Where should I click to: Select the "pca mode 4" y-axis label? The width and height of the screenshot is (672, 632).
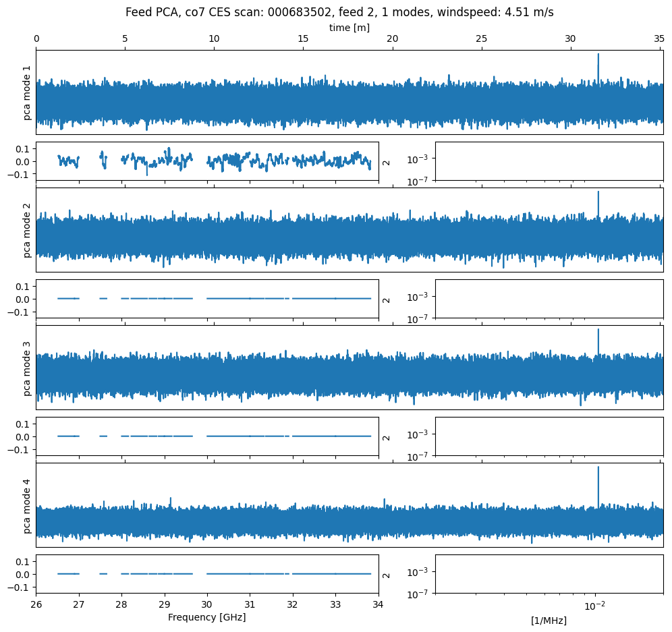28,505
